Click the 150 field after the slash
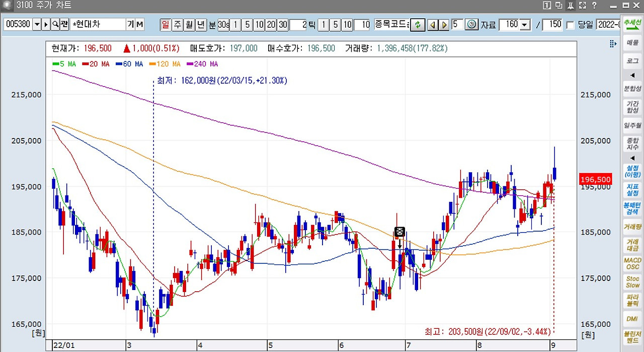This screenshot has height=352, width=644. point(553,24)
